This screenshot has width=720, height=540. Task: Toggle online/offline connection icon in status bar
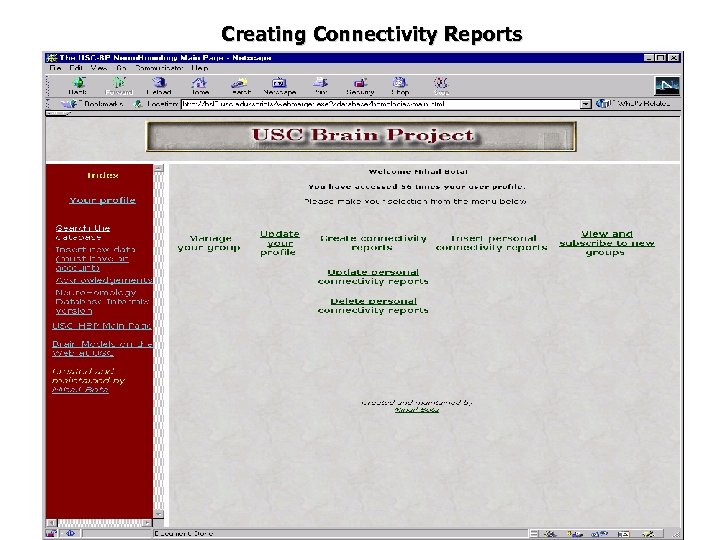point(70,533)
